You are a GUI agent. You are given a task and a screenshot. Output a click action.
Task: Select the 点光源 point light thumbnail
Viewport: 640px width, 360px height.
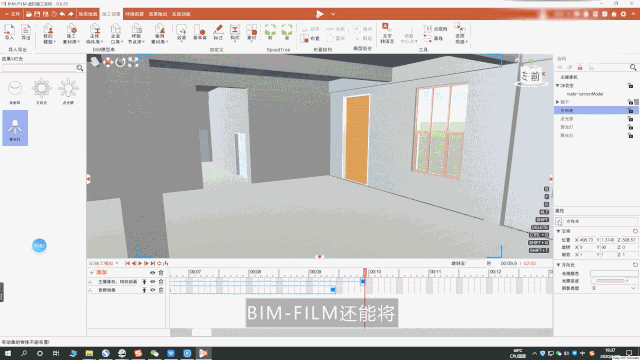point(68,91)
